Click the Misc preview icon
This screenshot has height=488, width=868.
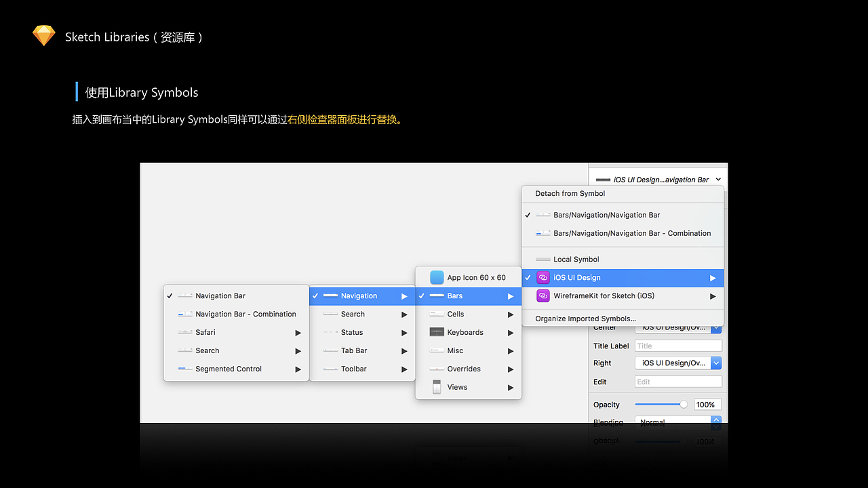tap(437, 350)
